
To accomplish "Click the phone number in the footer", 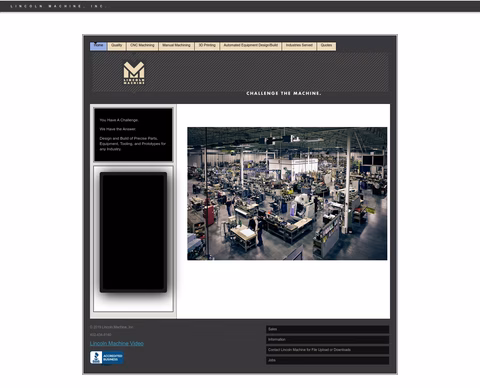I will click(x=101, y=335).
